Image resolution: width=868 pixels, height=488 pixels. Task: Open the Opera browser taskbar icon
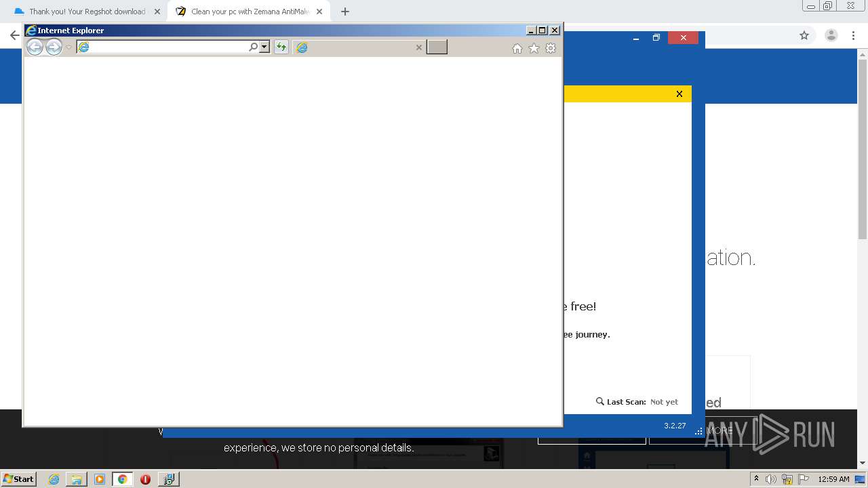pyautogui.click(x=145, y=479)
